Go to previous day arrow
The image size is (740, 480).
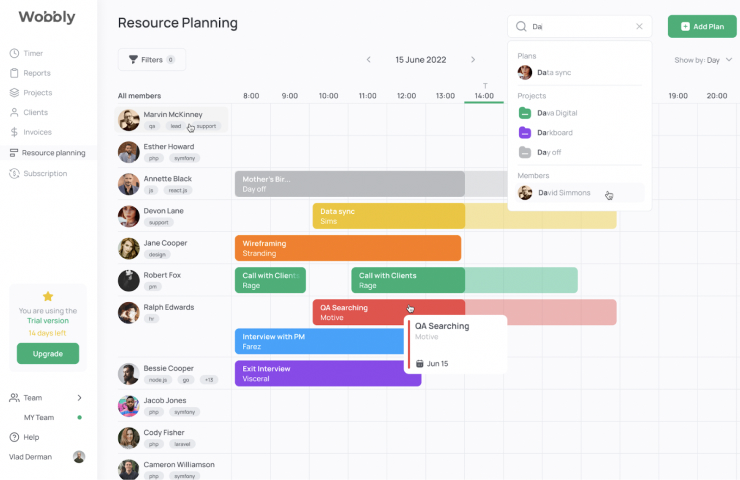[x=369, y=60]
